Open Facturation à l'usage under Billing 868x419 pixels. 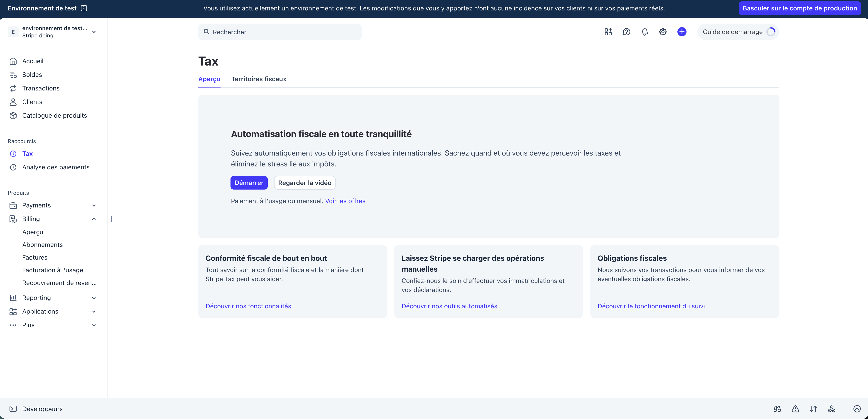click(53, 270)
